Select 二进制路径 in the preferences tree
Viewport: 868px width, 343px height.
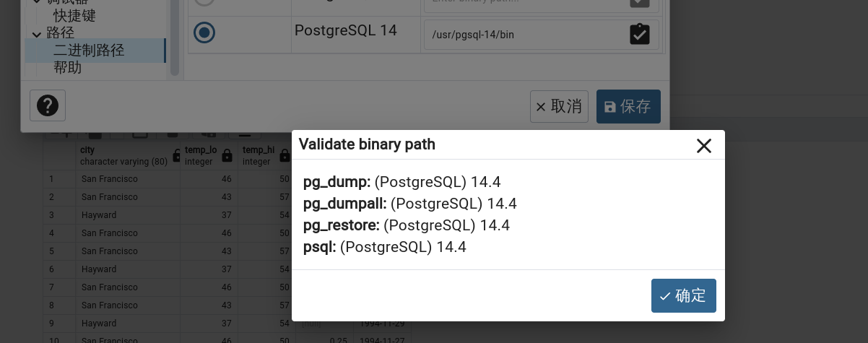point(89,50)
